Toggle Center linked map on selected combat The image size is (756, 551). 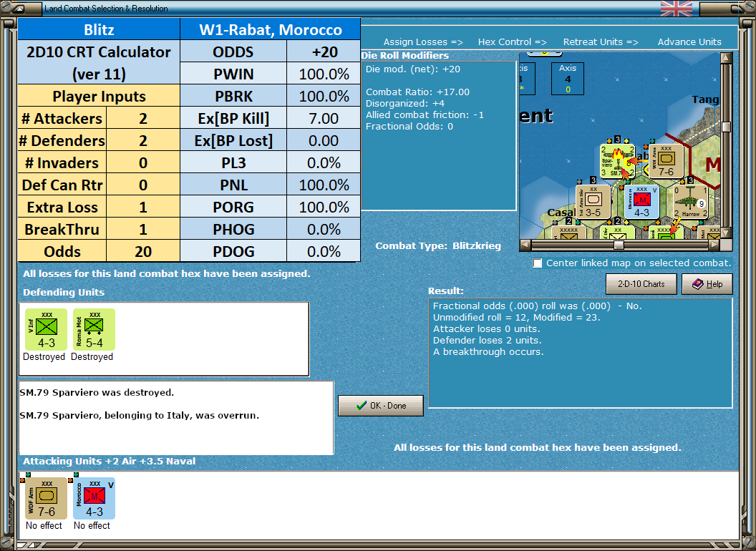tap(537, 263)
